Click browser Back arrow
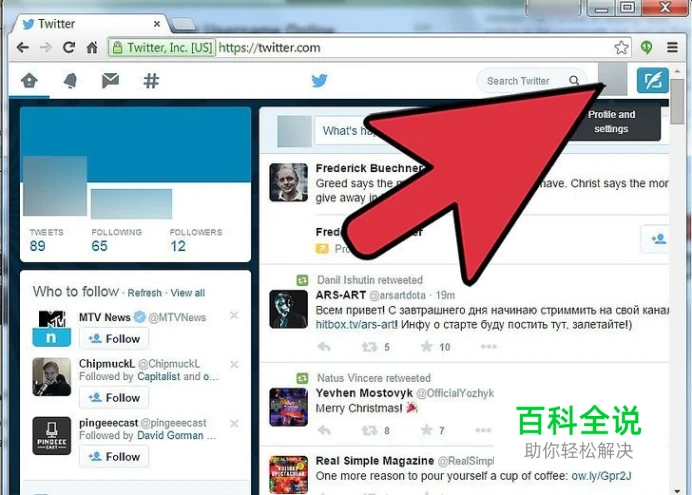692x495 pixels. pyautogui.click(x=23, y=47)
